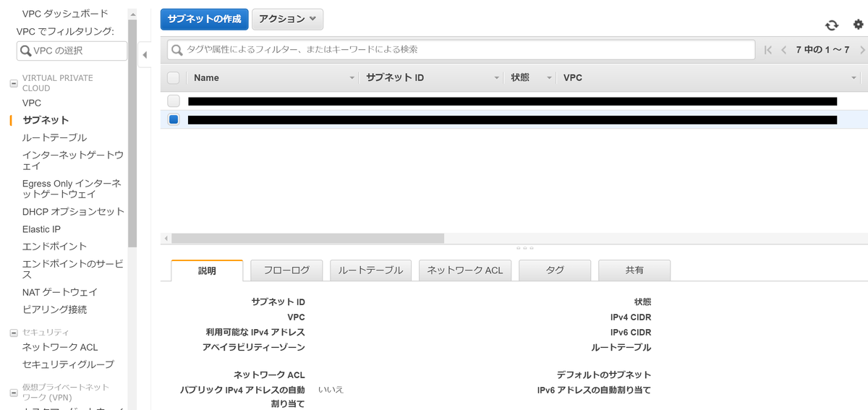Click the Name column header
The image size is (868, 410).
[206, 77]
